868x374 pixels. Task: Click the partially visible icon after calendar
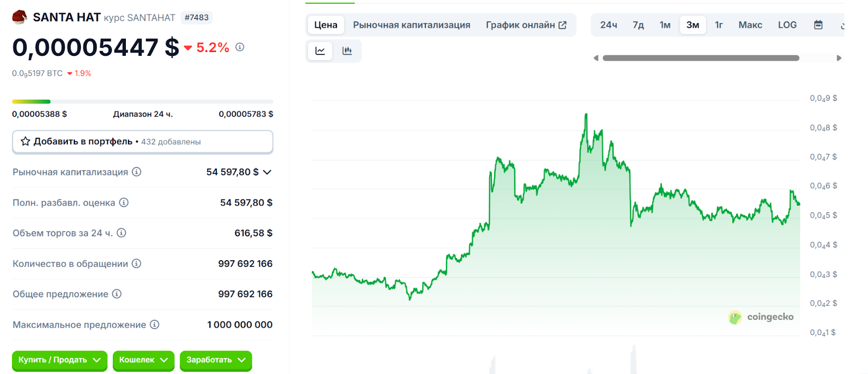842,25
